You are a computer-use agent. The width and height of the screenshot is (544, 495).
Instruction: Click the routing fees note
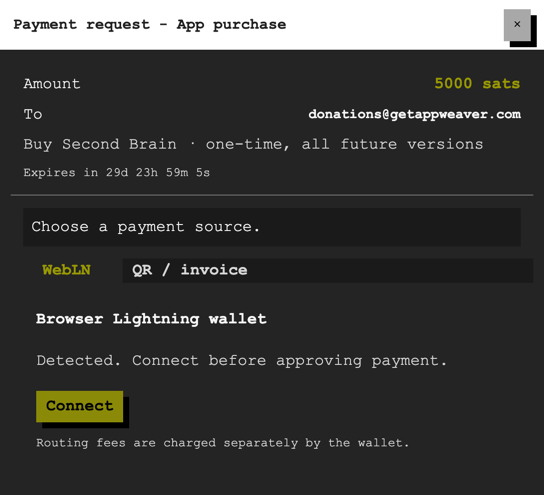click(223, 443)
